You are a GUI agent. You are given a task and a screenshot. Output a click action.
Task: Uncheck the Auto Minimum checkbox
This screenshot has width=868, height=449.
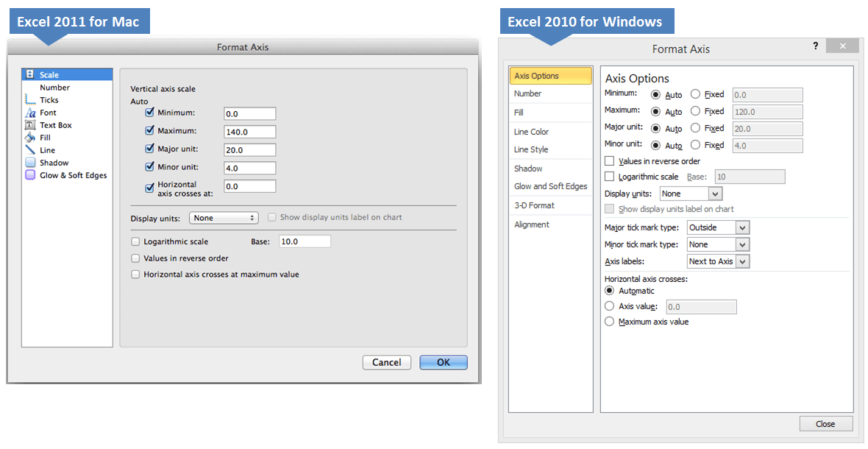[x=150, y=113]
